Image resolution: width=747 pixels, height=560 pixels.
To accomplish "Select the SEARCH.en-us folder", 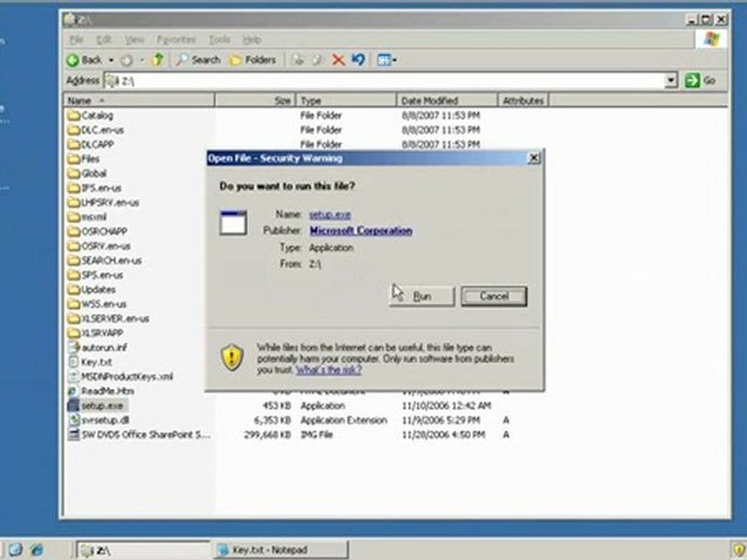I will click(105, 261).
